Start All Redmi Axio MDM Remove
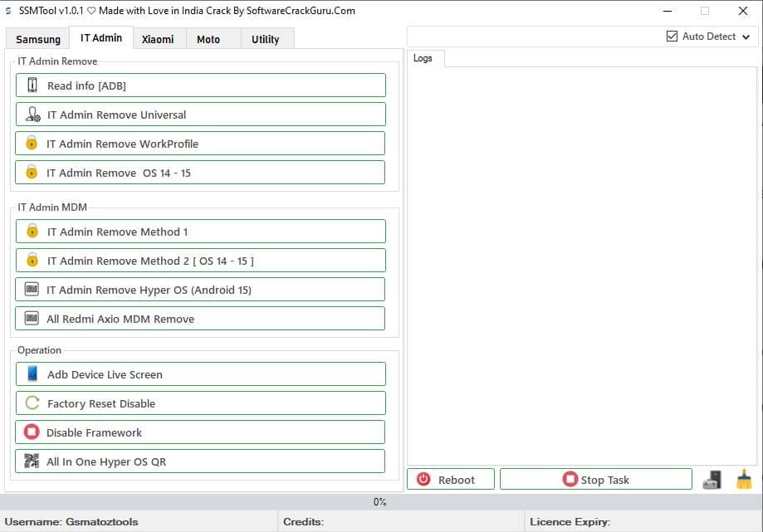The height and width of the screenshot is (532, 763). point(199,318)
